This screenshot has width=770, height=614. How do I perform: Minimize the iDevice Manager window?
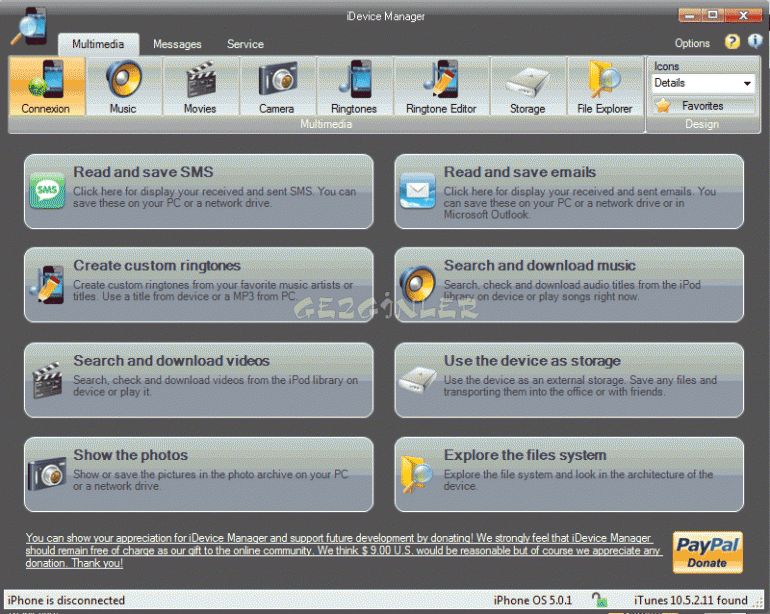point(690,16)
